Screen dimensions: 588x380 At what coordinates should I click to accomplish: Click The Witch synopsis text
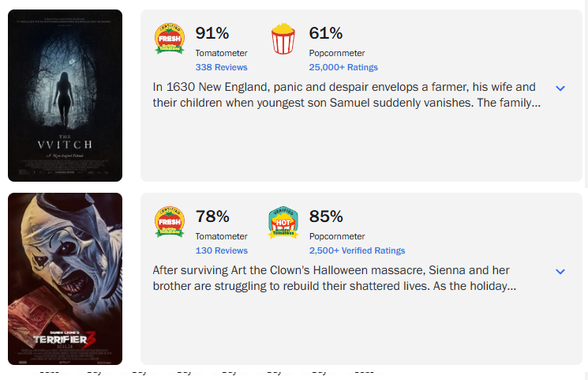coord(346,95)
